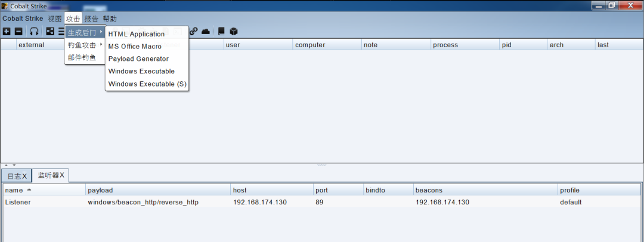Select the row named Listener
The image size is (644, 242).
click(x=321, y=202)
